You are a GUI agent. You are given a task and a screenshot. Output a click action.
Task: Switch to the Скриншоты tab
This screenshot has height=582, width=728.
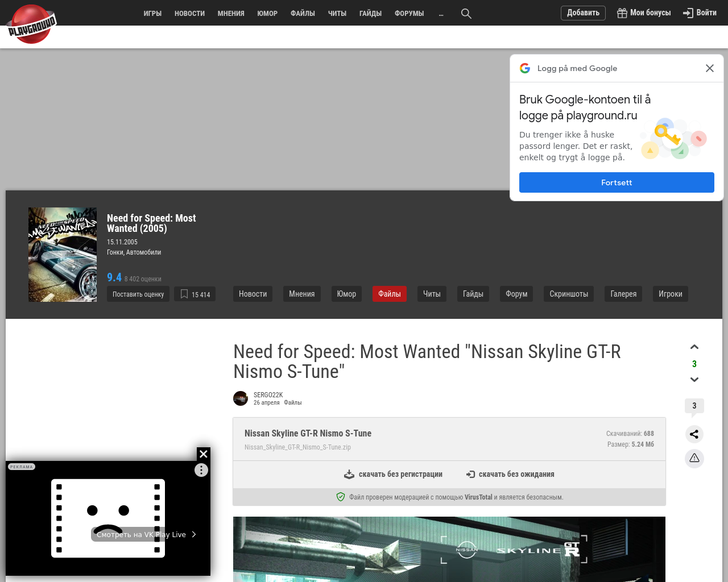coord(569,294)
